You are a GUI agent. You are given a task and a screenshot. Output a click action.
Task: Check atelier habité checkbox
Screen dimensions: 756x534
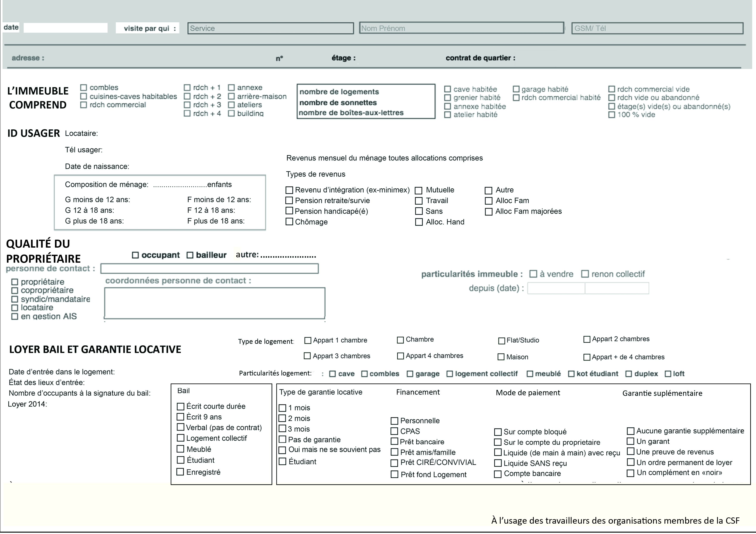(x=447, y=115)
